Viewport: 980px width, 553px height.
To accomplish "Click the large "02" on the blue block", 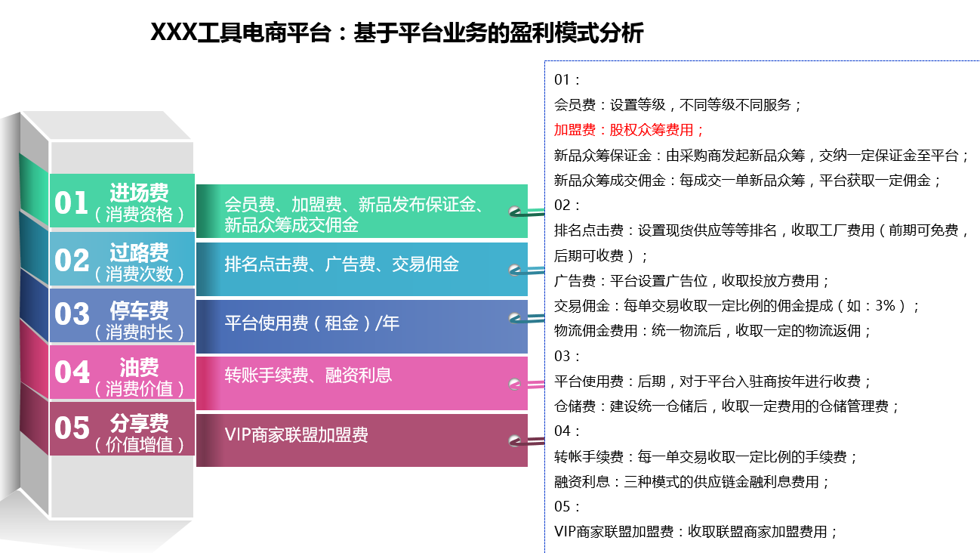I will point(72,261).
